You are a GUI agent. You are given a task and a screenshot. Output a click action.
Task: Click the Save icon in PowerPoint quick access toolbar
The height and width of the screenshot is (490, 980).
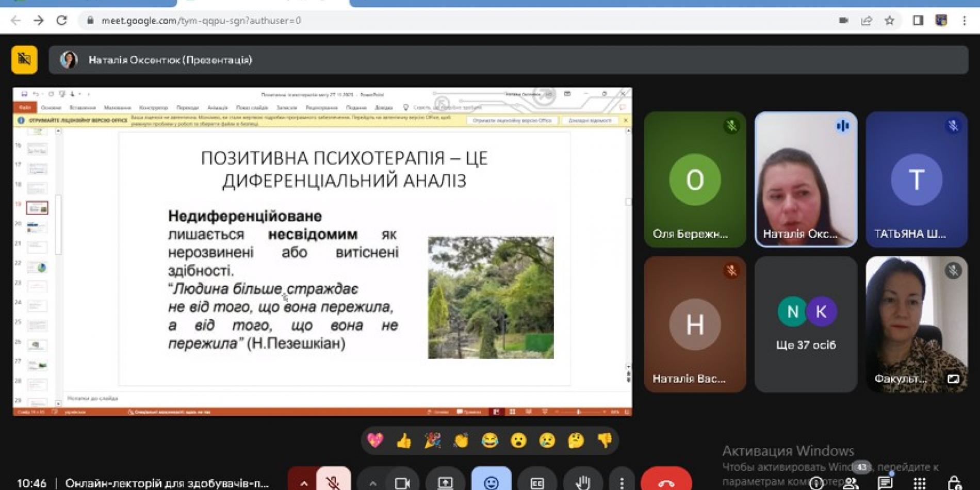(x=24, y=94)
